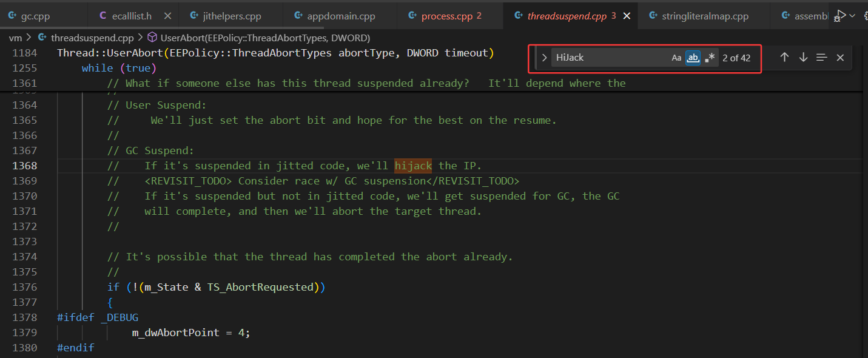The image size is (868, 358).
Task: Go to previous match in find widget
Action: pyautogui.click(x=784, y=58)
